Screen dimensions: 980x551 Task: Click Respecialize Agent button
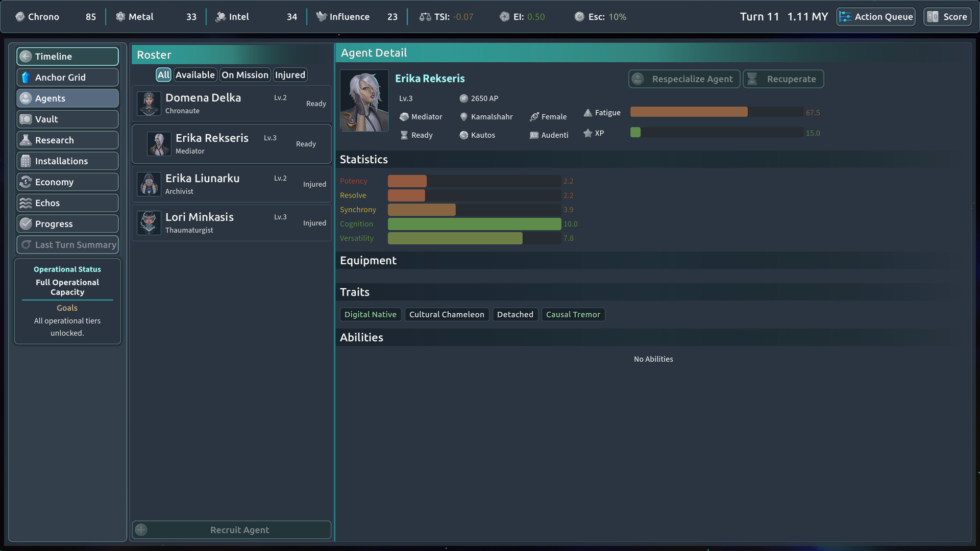click(x=684, y=79)
